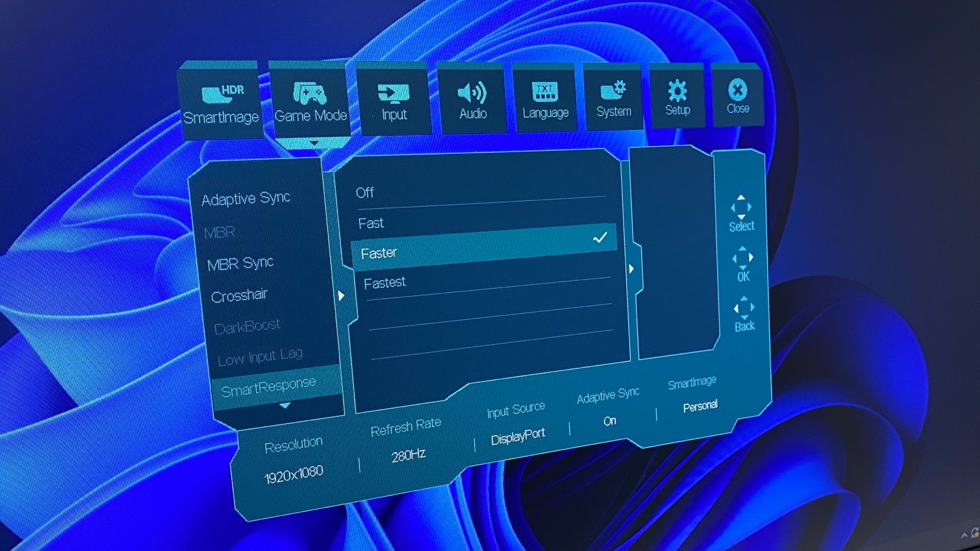Screen dimensions: 980x551
Task: Select the greyed MBR entry
Action: [x=219, y=233]
